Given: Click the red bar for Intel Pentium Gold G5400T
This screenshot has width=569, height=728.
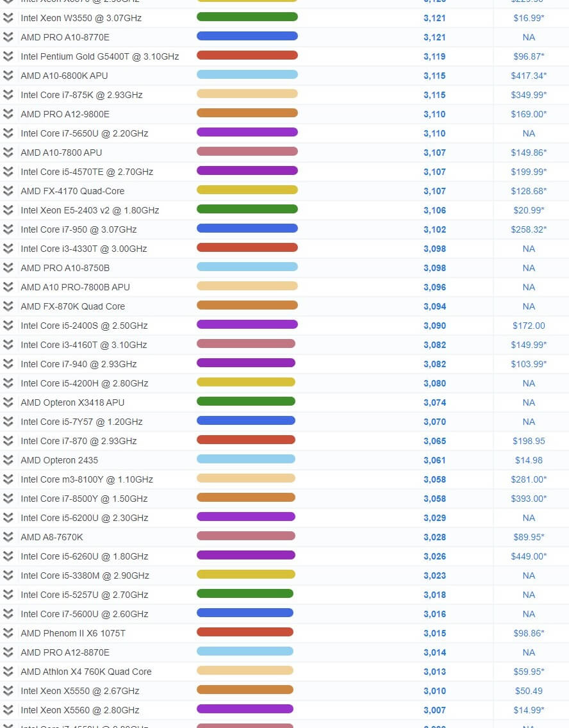Looking at the screenshot, I should point(247,56).
